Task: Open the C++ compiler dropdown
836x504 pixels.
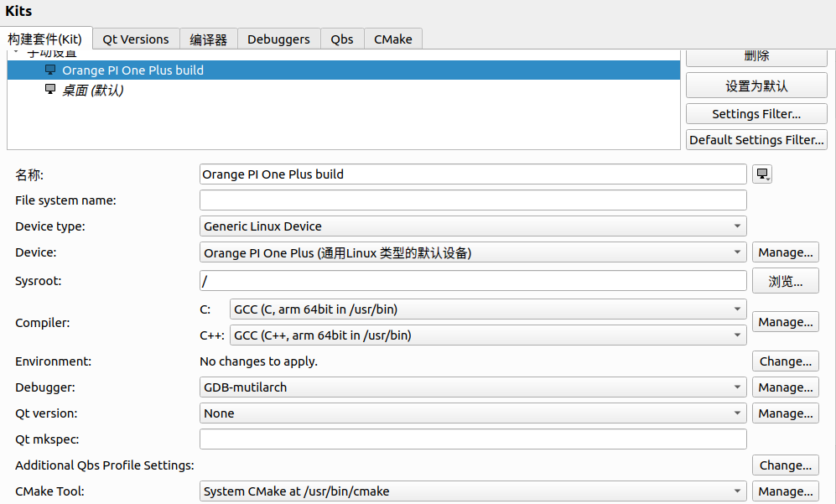Action: tap(488, 335)
